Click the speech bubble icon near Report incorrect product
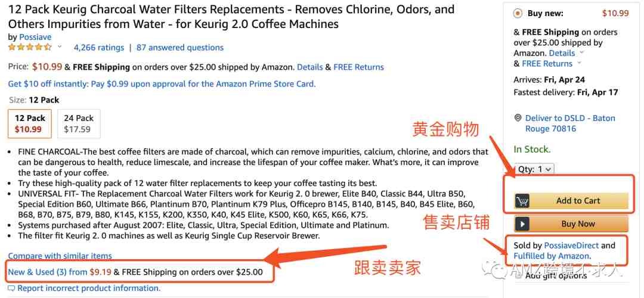This screenshot has width=644, height=298. click(11, 288)
